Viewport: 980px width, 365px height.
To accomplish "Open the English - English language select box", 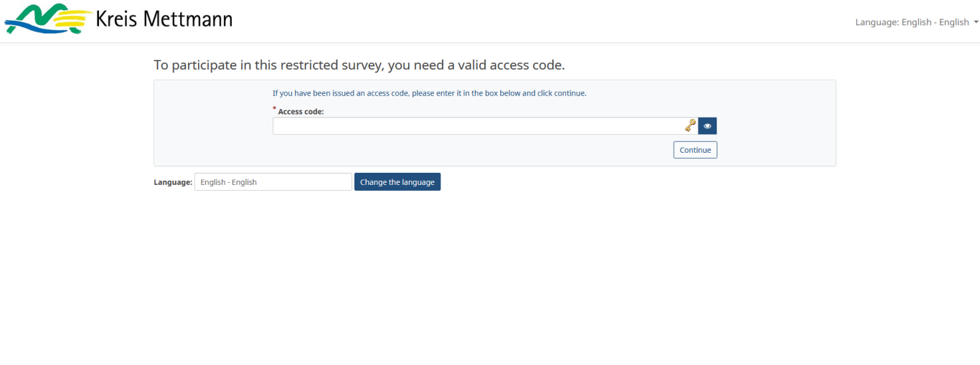I will [x=273, y=182].
